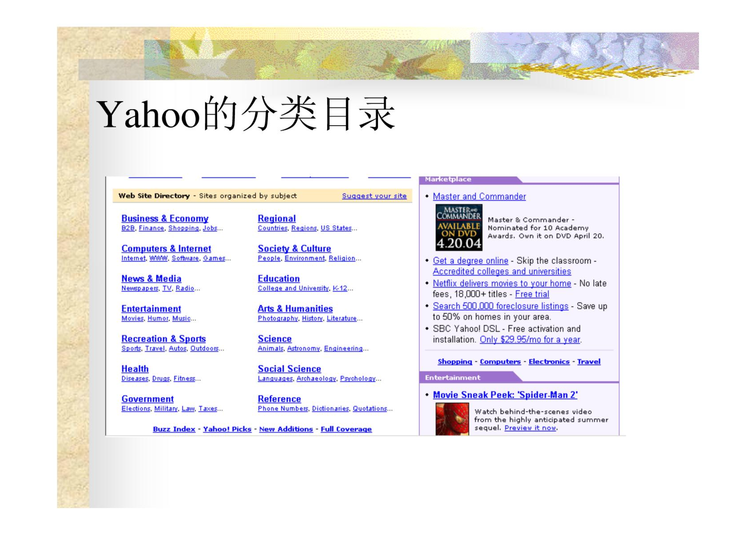756x535 pixels.
Task: Open the Health category link
Action: click(135, 369)
